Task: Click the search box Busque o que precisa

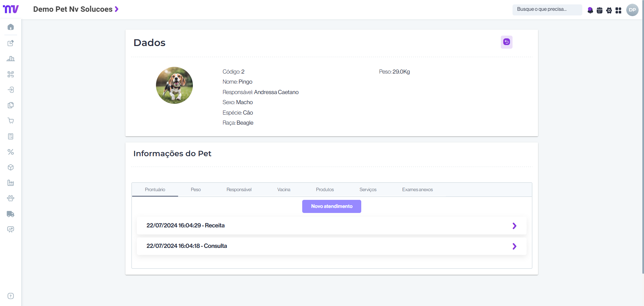Action: click(x=547, y=10)
